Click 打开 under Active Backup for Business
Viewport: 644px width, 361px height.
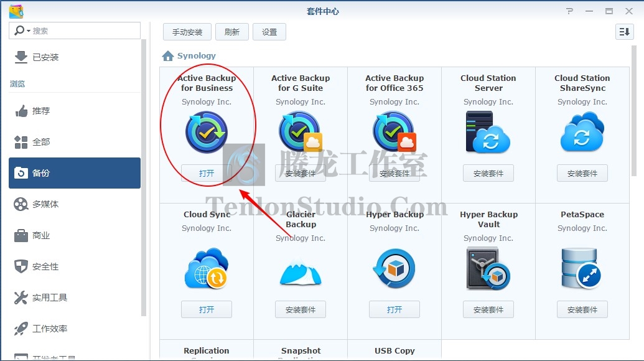point(206,173)
